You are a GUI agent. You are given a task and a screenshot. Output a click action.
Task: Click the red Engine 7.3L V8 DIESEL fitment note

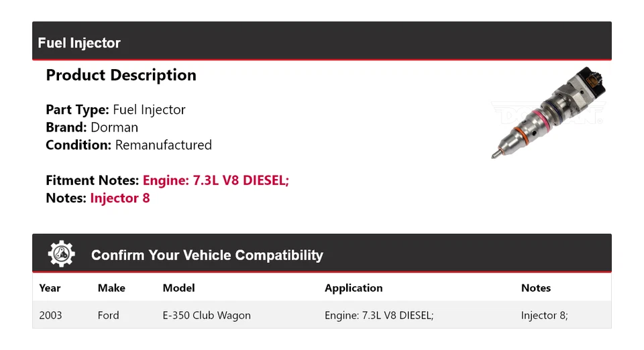216,180
